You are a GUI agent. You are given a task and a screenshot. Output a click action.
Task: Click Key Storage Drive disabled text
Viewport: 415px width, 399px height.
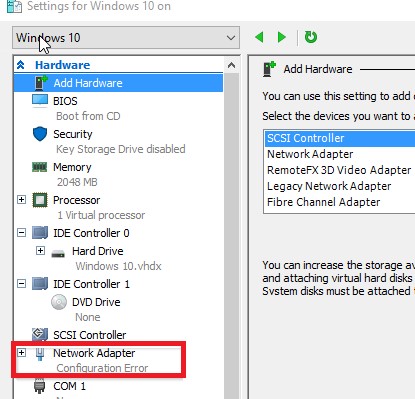coord(121,149)
